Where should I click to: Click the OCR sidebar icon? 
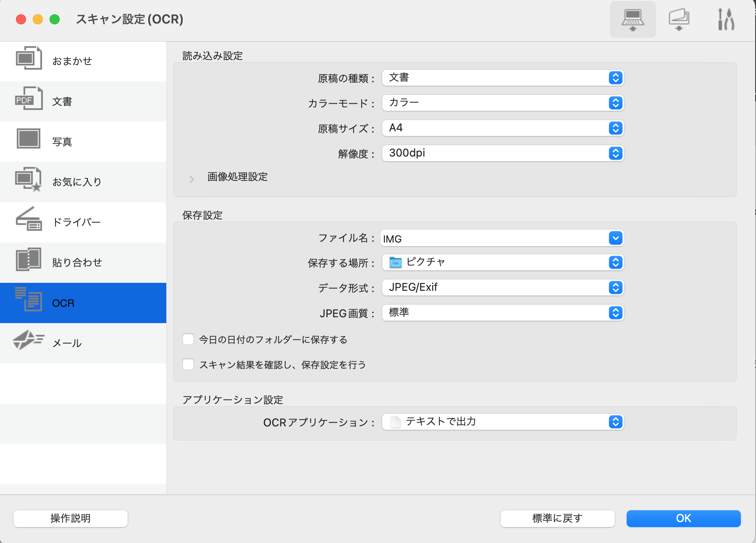(x=29, y=299)
